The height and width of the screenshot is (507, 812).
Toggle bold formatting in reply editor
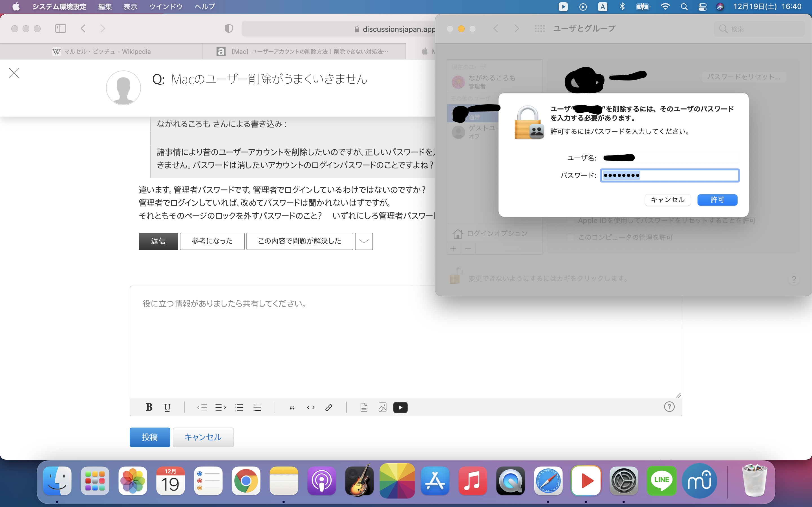click(x=149, y=407)
